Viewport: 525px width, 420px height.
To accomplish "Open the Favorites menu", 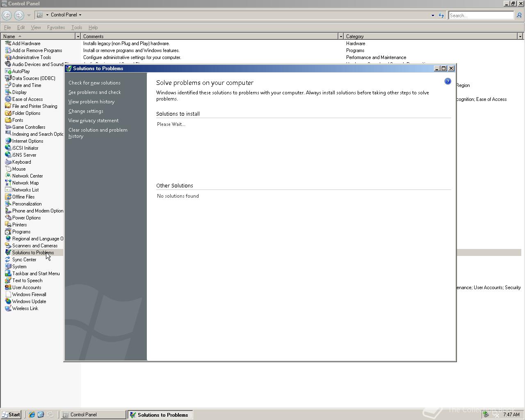I will click(x=56, y=27).
